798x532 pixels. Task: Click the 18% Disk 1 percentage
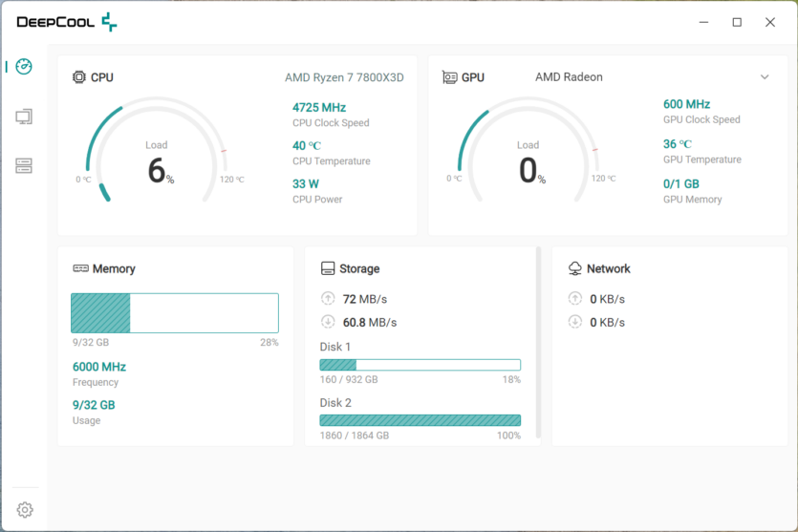point(511,379)
